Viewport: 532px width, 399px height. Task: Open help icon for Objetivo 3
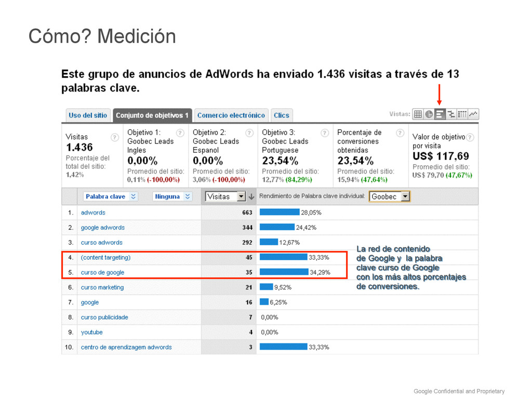coord(325,133)
